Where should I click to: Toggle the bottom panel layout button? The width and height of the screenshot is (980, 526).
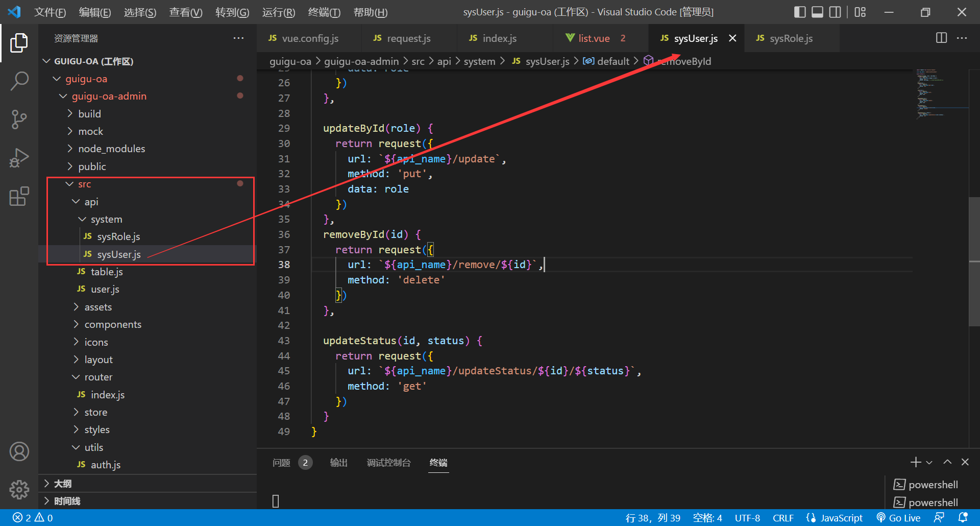(x=817, y=12)
